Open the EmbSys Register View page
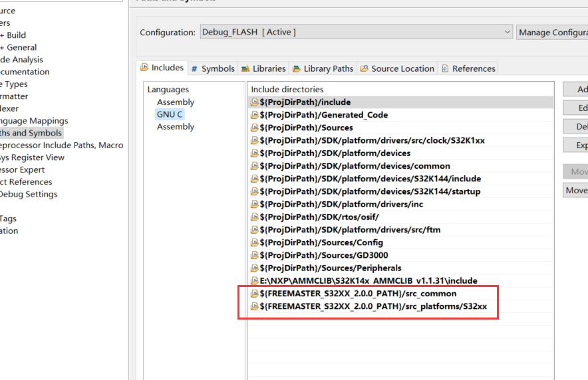Screen dimensions: 588x380 coord(32,157)
